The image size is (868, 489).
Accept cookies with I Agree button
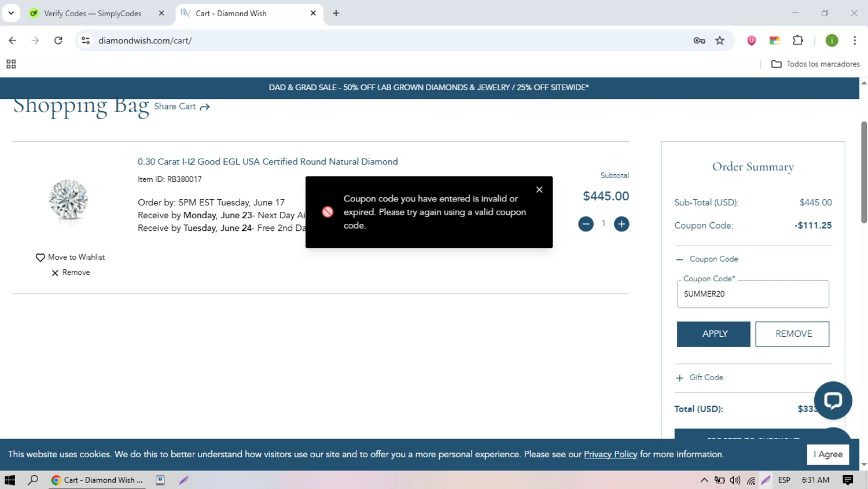click(x=828, y=454)
